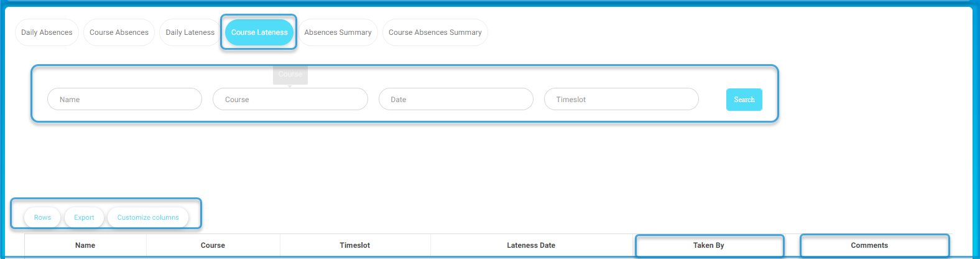Select the Date filter field

pos(456,99)
